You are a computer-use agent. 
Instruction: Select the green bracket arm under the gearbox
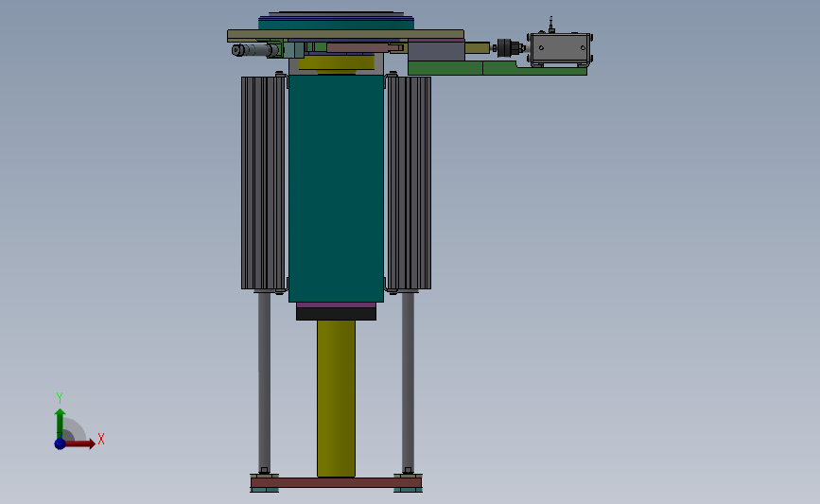497,68
